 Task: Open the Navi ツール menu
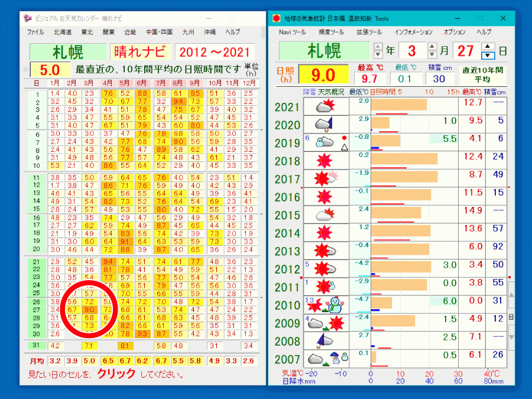click(x=292, y=32)
